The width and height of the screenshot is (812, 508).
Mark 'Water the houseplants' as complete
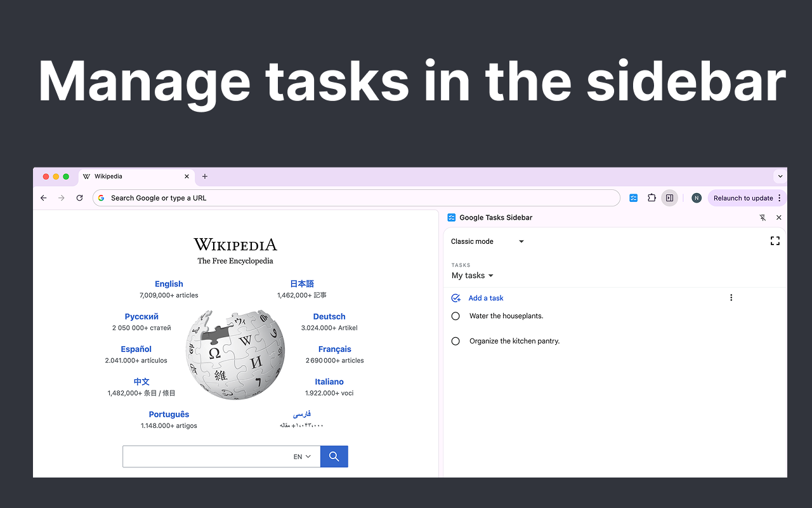pos(455,316)
